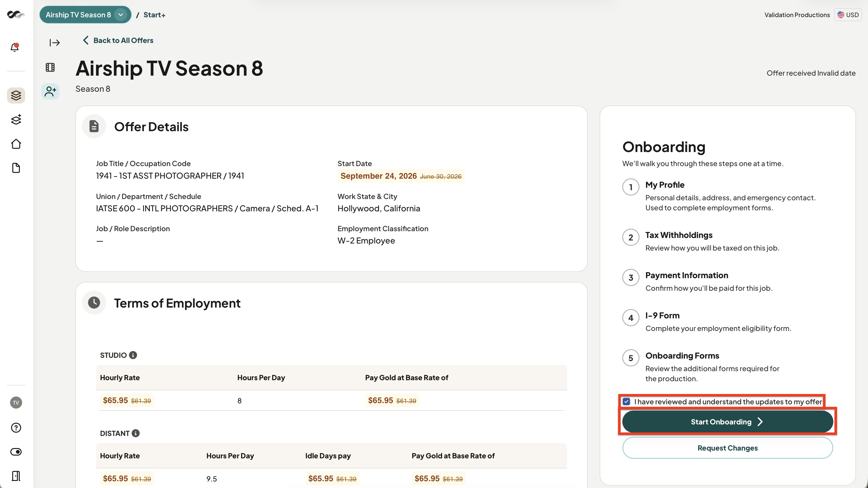Open the document icon in sidebar

tap(16, 168)
